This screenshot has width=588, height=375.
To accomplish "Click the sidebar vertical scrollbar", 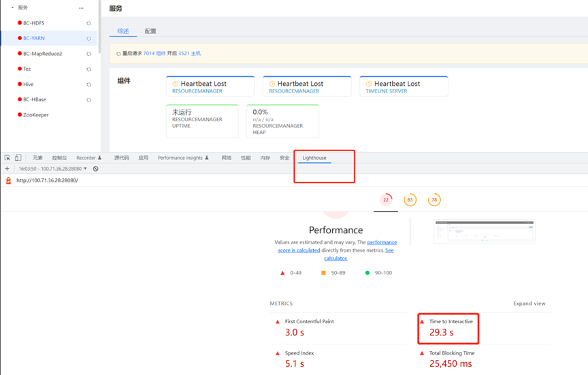I will tap(99, 27).
